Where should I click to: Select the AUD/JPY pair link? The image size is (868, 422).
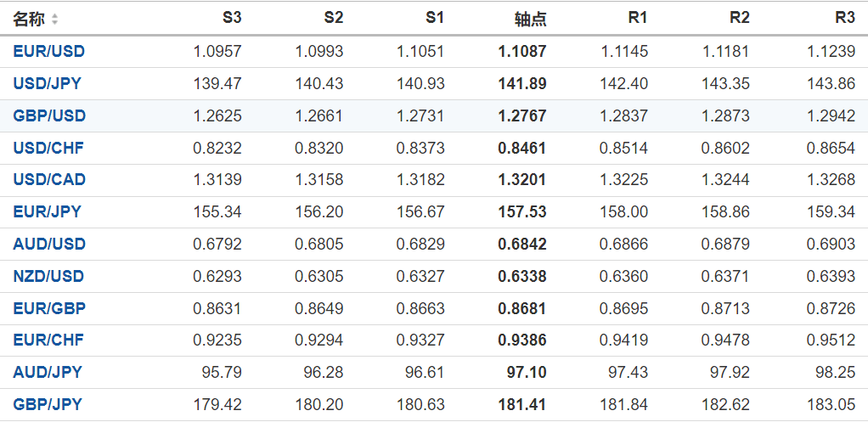[x=48, y=372]
